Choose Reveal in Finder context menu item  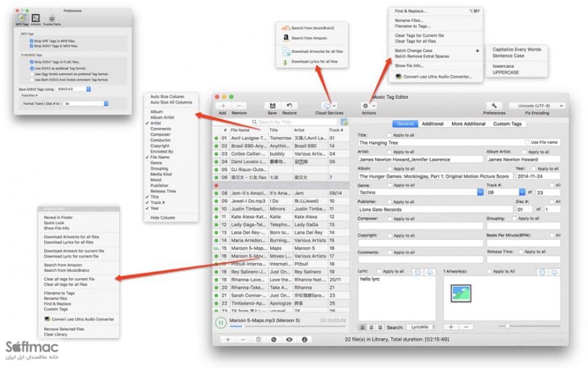point(58,217)
